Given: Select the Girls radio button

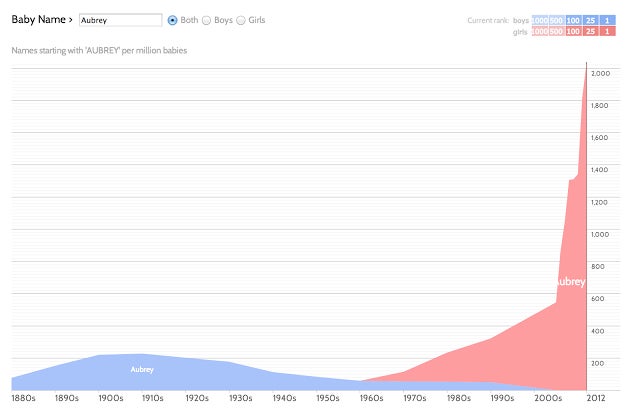Looking at the screenshot, I should [241, 20].
